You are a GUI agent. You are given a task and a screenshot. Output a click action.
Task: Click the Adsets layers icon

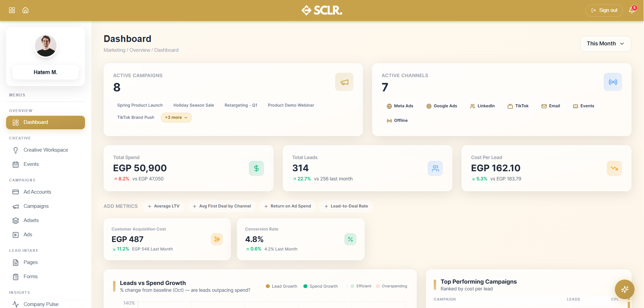tap(16, 221)
